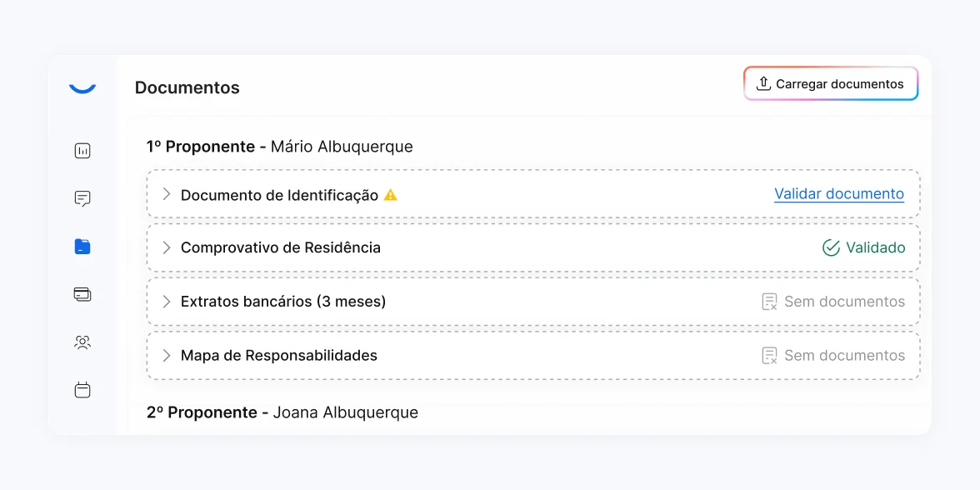The width and height of the screenshot is (980, 490).
Task: Open the dashboard chart sidebar icon
Action: [82, 151]
